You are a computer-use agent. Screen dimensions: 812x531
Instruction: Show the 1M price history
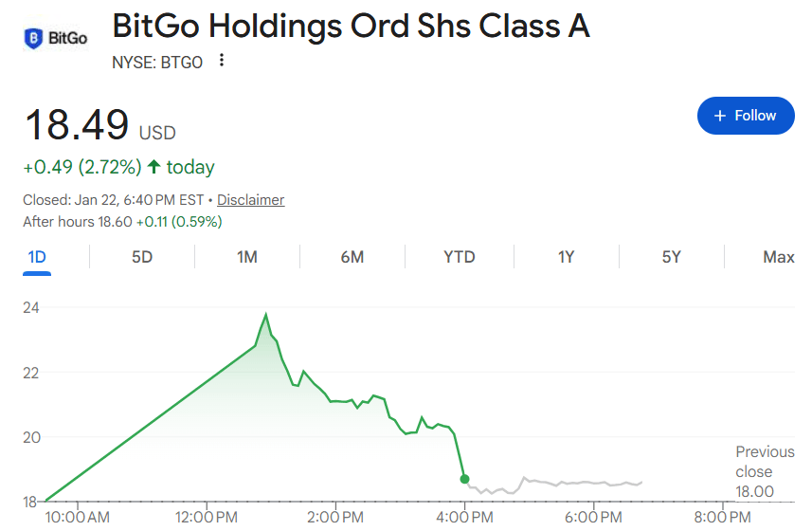[x=247, y=257]
